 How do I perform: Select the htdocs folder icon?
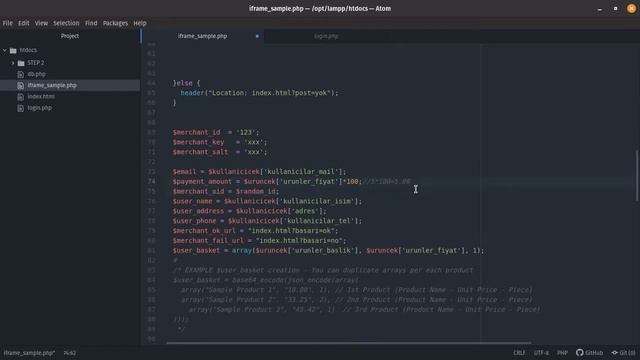[13, 51]
